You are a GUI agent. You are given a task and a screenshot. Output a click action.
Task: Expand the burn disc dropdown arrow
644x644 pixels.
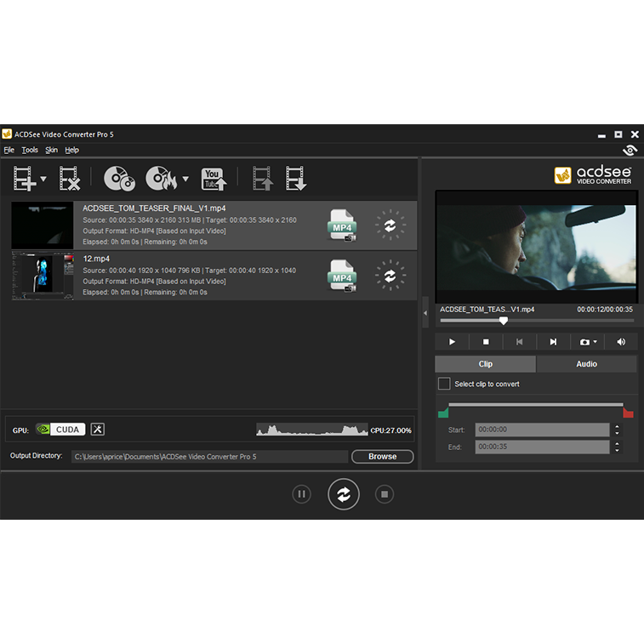[x=185, y=180]
